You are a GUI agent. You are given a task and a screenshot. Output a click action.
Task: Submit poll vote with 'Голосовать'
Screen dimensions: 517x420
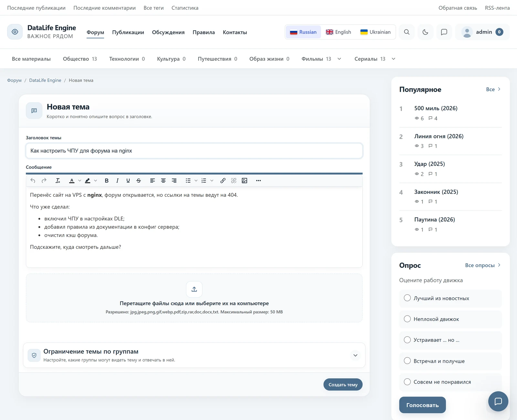click(422, 405)
